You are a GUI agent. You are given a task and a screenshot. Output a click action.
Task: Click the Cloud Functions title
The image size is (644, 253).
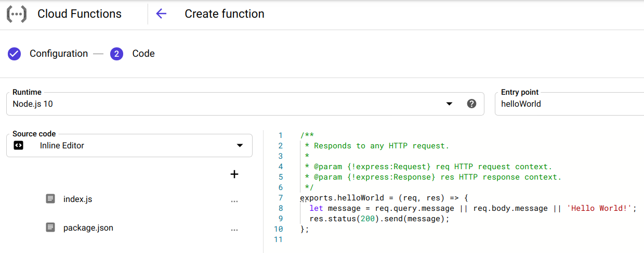pyautogui.click(x=80, y=14)
